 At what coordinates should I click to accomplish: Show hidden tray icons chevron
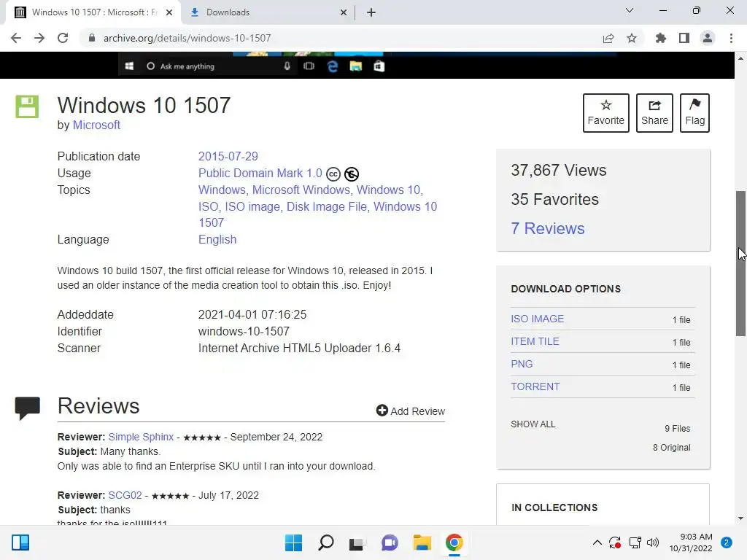(597, 542)
